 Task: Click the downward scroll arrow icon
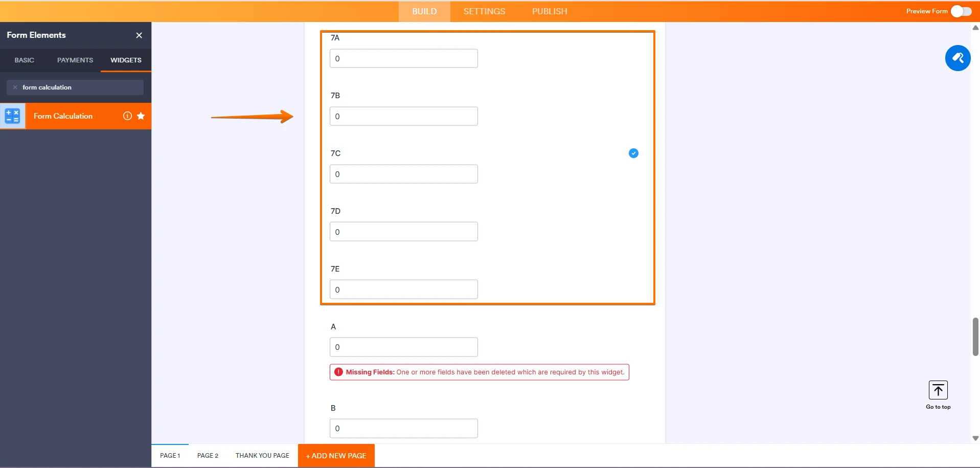coord(975,438)
